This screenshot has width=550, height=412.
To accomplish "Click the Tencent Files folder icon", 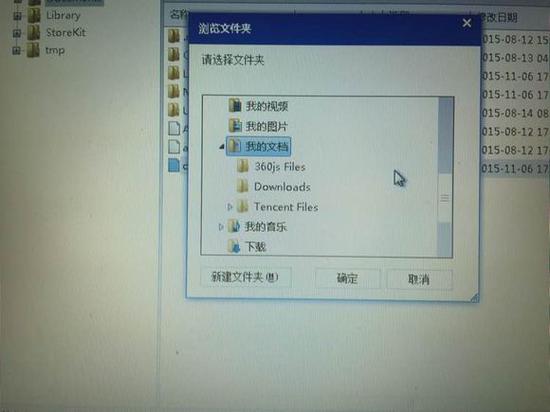I will tap(243, 207).
